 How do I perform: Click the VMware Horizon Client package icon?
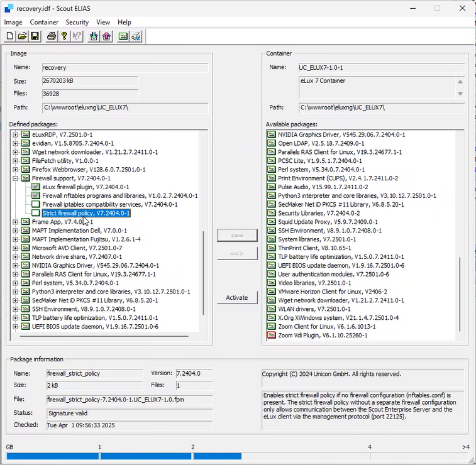pos(271,292)
